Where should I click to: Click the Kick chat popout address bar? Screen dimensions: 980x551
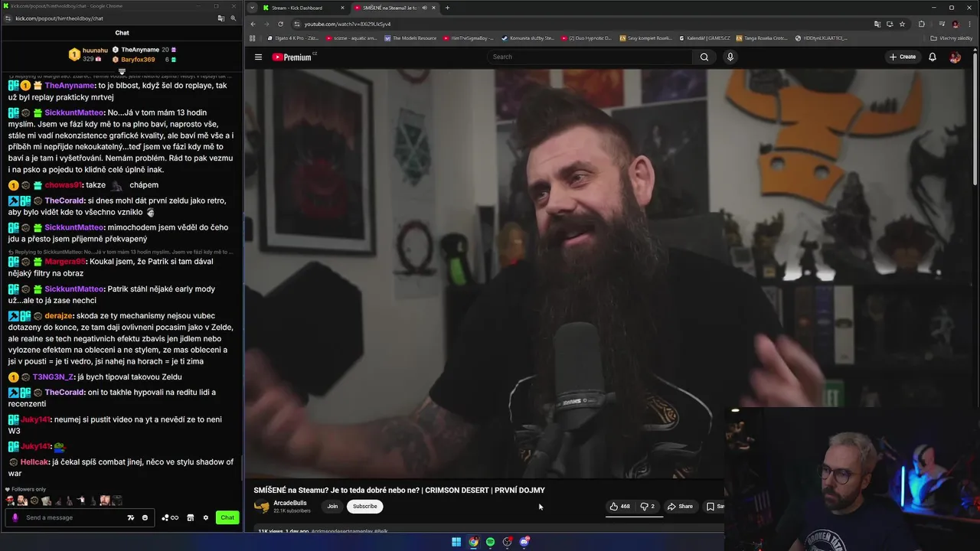(60, 18)
